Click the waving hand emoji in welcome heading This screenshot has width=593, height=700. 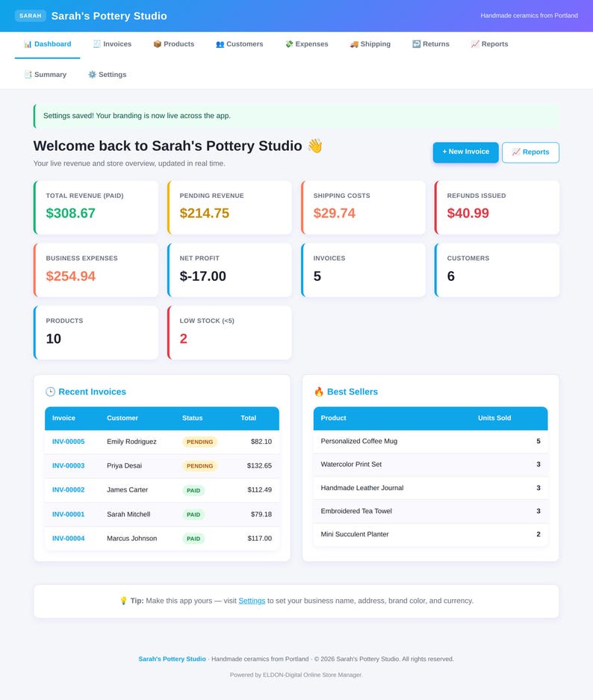(315, 146)
